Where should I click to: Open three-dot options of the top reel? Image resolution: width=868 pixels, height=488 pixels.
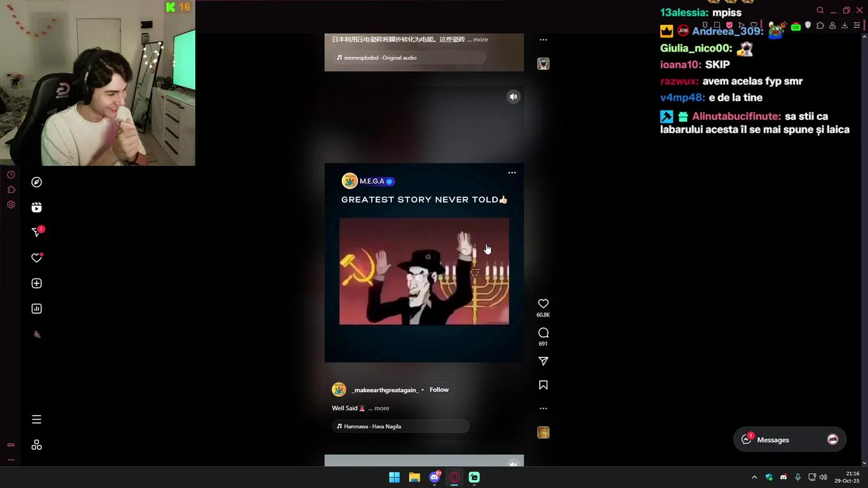[543, 40]
